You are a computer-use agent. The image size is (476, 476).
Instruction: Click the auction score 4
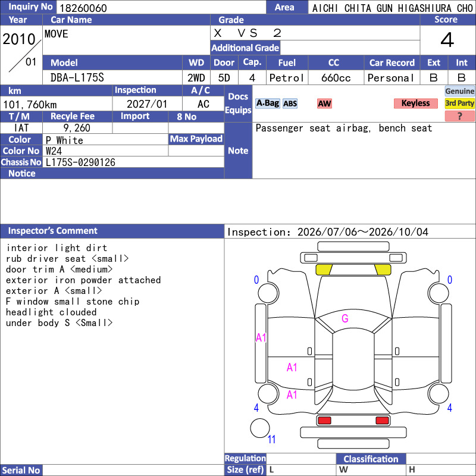447,40
